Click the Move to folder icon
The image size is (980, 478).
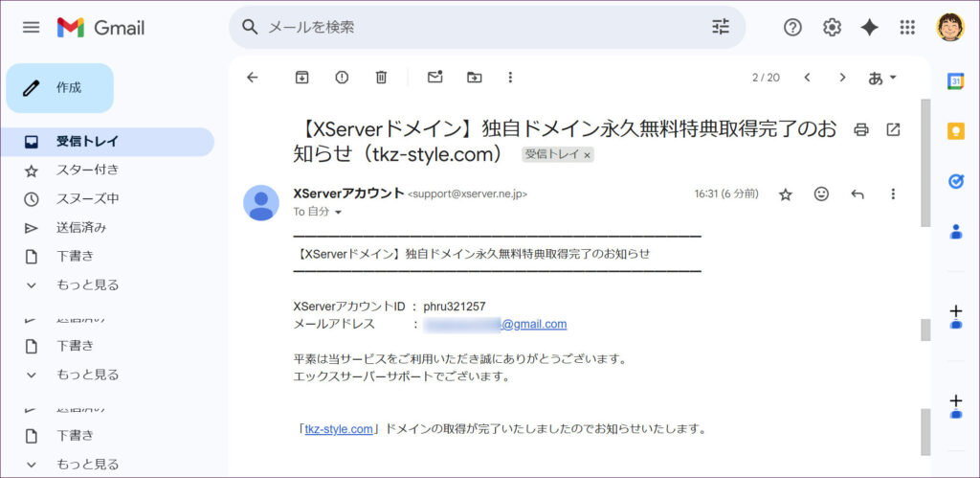474,78
